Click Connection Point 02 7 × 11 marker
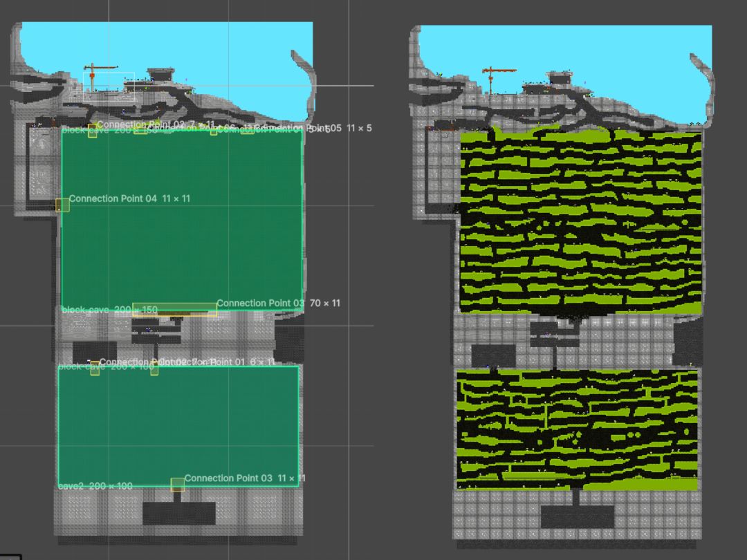Screen dimensions: 747x560 [x=93, y=131]
